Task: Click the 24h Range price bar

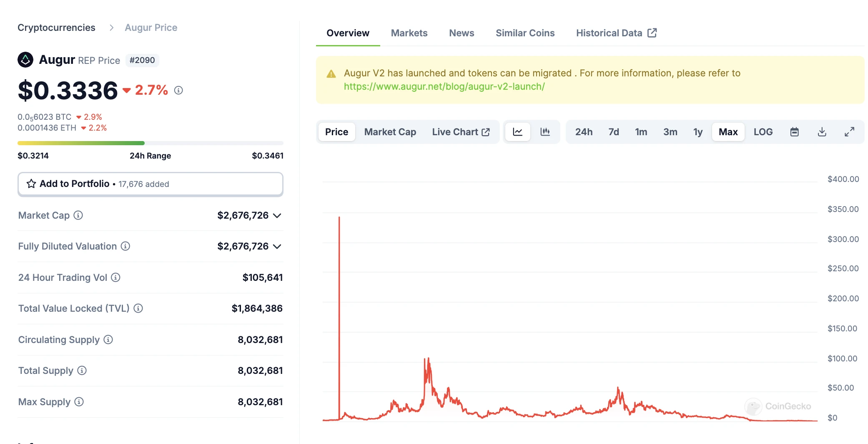Action: [x=150, y=143]
